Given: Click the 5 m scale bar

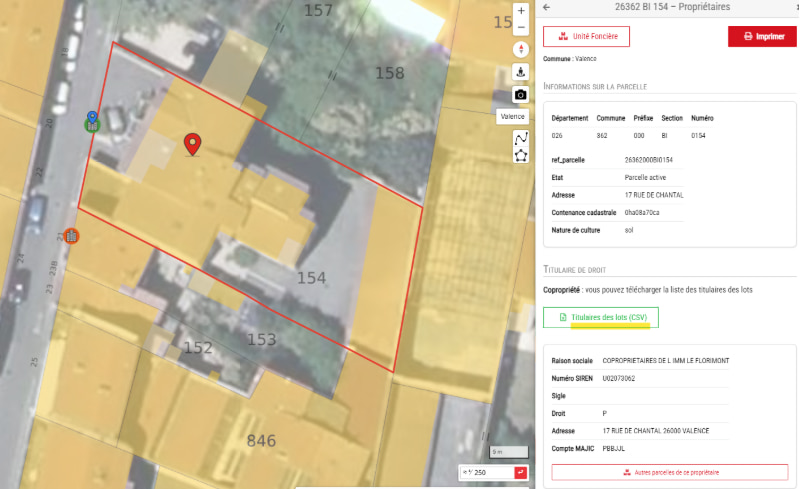Looking at the screenshot, I should tap(509, 452).
